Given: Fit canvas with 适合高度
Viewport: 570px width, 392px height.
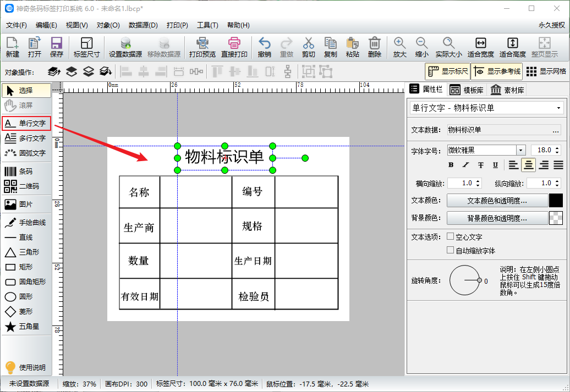Looking at the screenshot, I should (513, 47).
